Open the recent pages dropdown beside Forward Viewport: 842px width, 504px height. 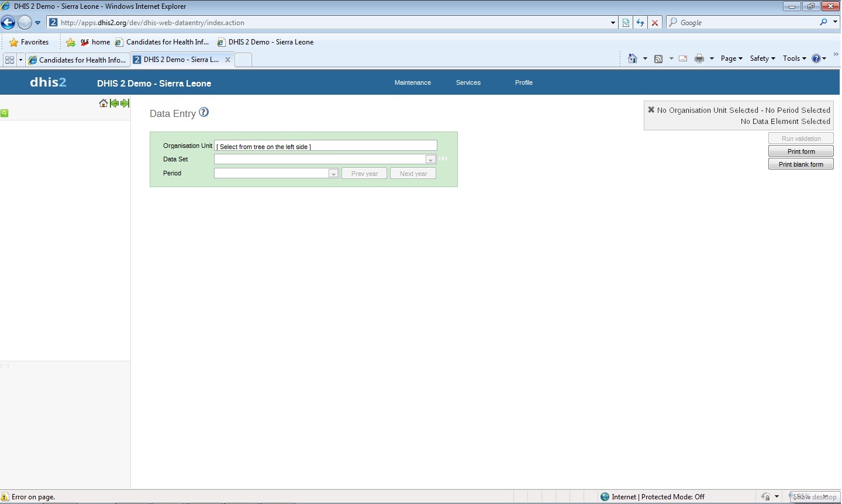(38, 23)
